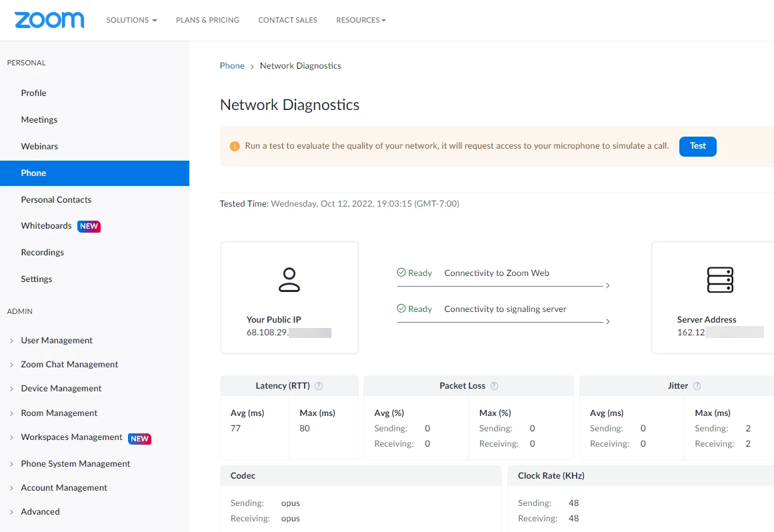The image size is (774, 532).
Task: Click the orange info icon in the banner
Action: [235, 146]
